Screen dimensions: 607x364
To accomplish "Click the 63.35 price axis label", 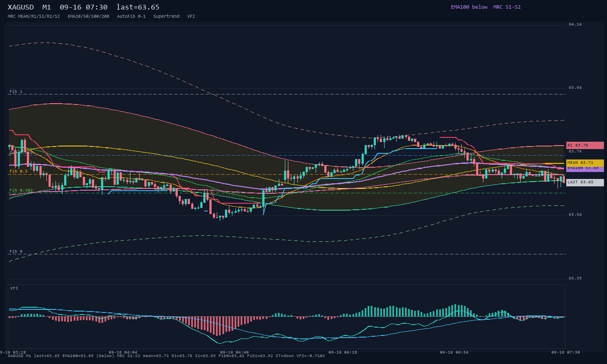I will 575,279.
